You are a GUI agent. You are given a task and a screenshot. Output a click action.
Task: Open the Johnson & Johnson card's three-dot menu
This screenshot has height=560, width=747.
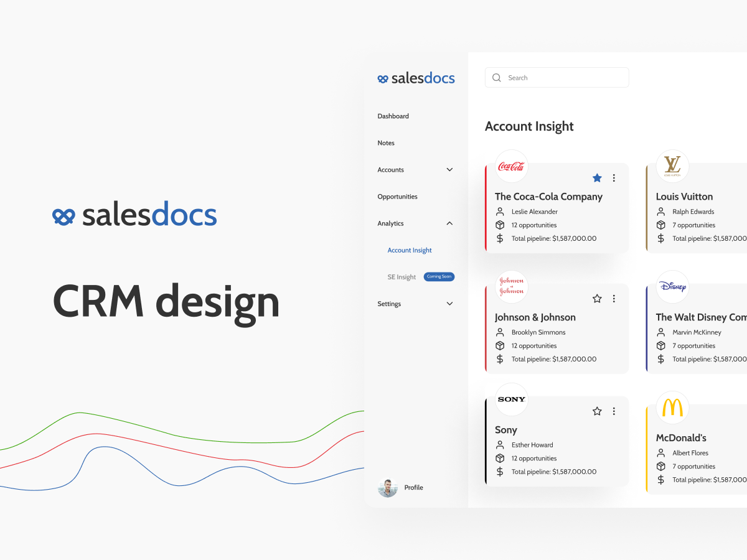click(614, 299)
